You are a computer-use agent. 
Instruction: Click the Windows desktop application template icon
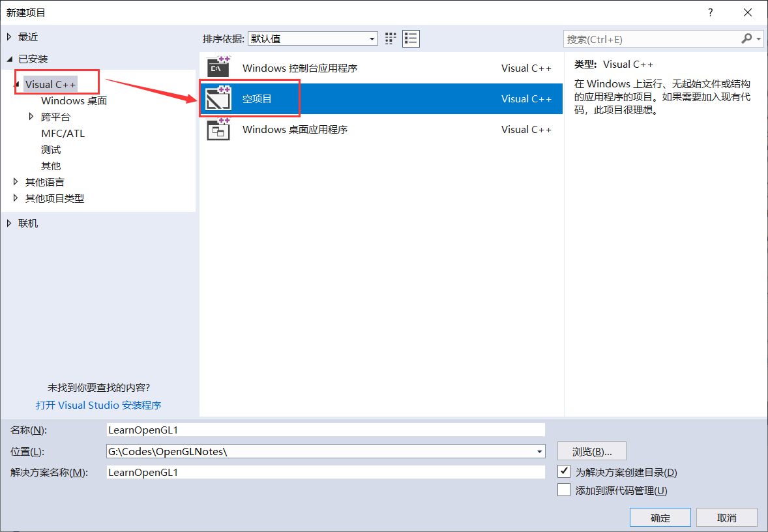pos(218,129)
